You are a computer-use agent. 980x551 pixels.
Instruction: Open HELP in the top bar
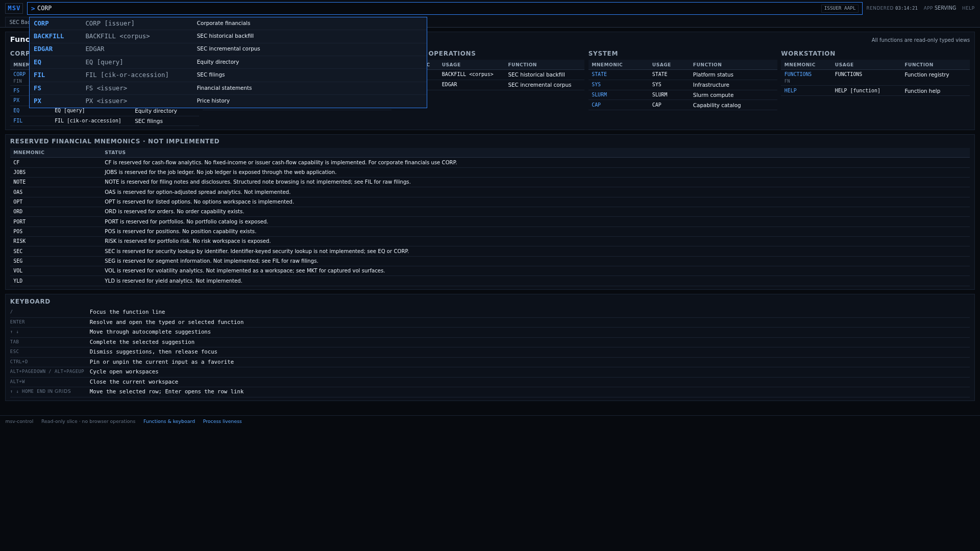tap(968, 8)
